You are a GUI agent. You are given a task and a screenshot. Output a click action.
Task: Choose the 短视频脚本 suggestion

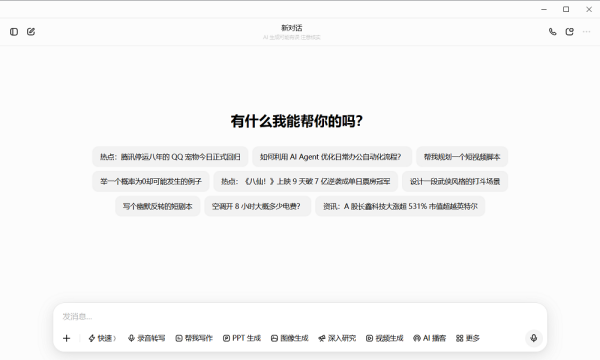click(462, 157)
